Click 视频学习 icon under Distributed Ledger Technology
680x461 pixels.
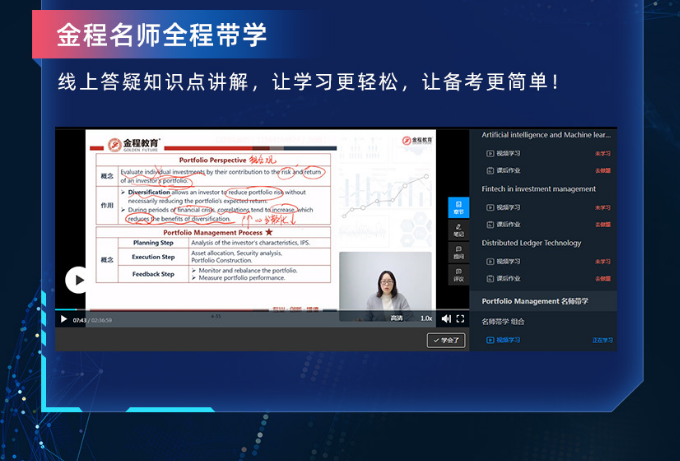(490, 262)
